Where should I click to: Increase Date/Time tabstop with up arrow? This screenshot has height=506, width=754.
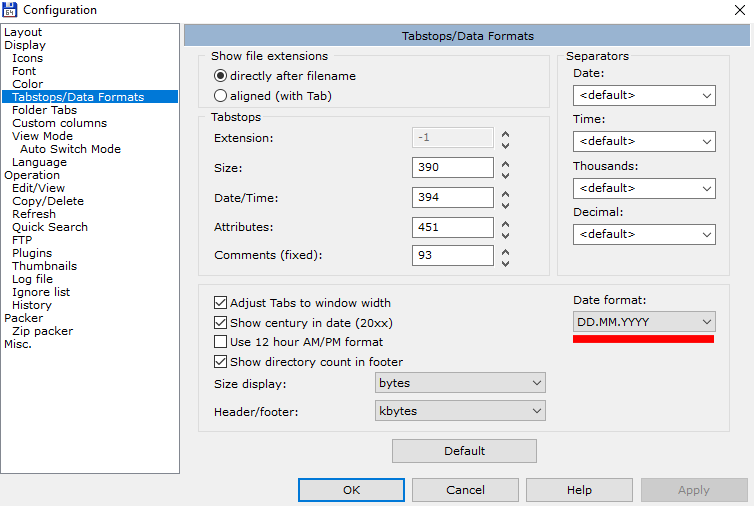[x=505, y=194]
